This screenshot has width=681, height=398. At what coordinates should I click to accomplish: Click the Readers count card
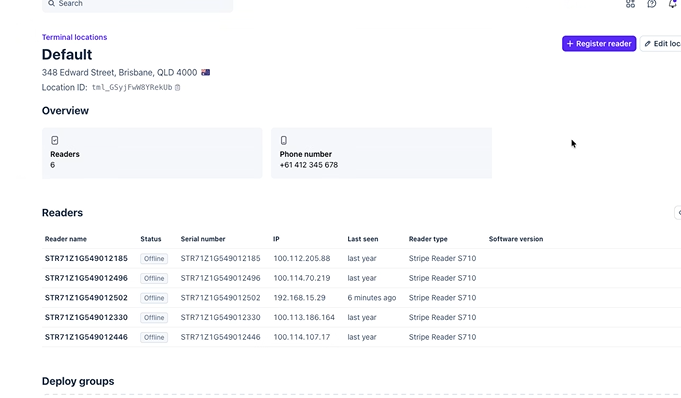click(x=152, y=153)
